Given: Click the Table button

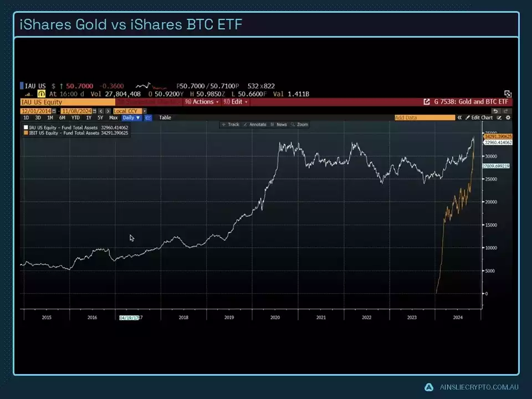Looking at the screenshot, I should click(x=165, y=117).
